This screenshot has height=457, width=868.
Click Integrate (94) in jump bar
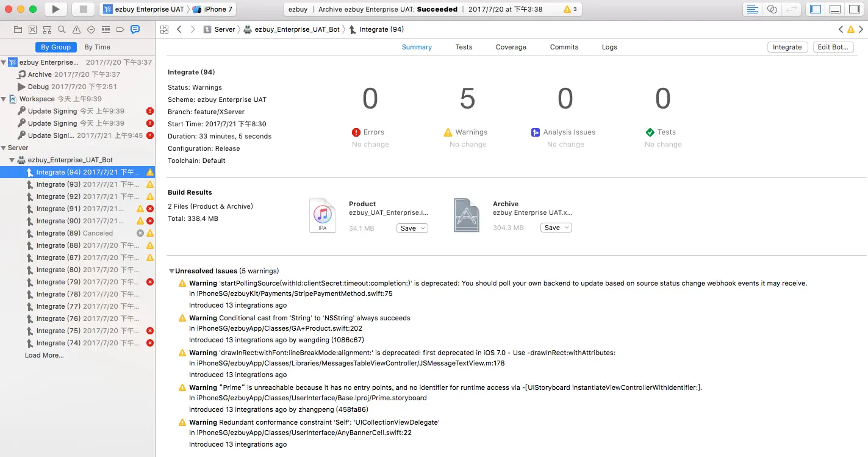coord(376,29)
